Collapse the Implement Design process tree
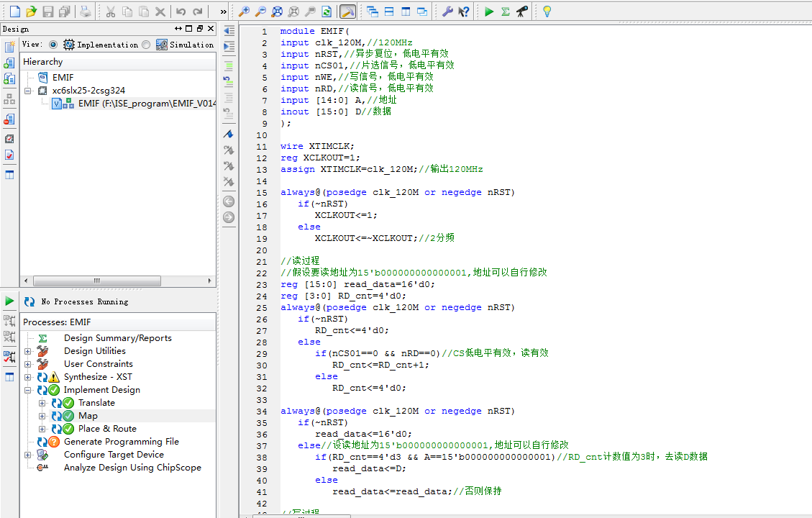The height and width of the screenshot is (518, 812). (x=28, y=390)
